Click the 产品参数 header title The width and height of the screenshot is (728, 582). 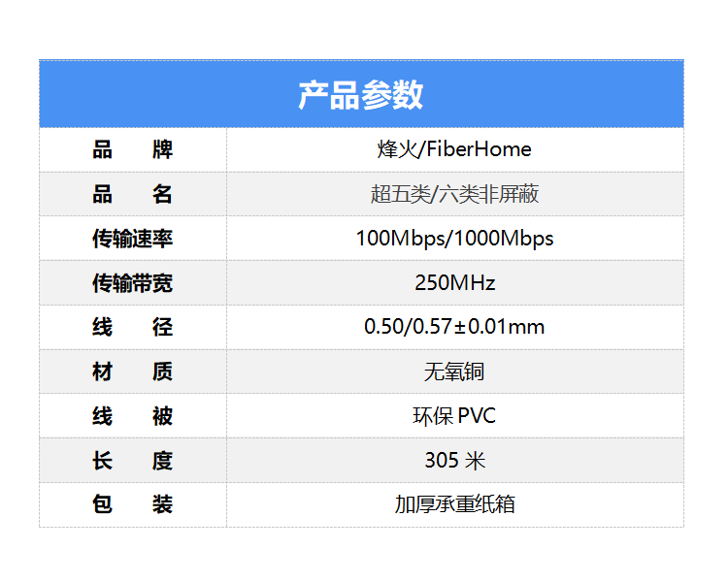coord(360,95)
